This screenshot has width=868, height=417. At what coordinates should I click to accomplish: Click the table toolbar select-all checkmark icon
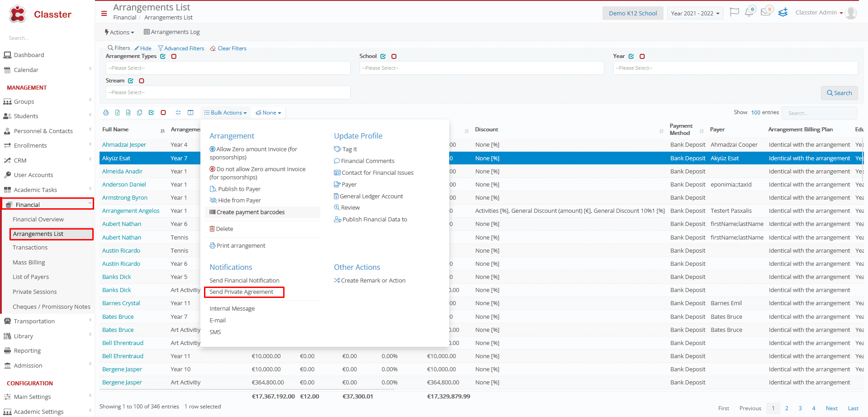152,113
